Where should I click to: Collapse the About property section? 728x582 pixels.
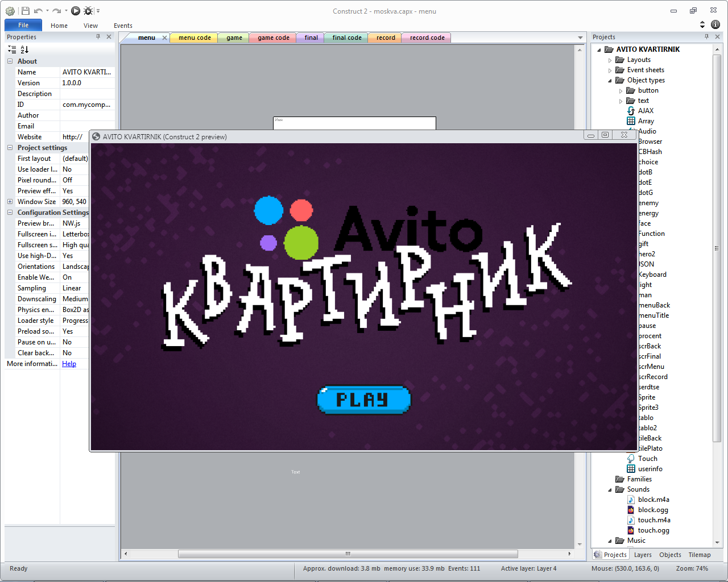pos(10,61)
